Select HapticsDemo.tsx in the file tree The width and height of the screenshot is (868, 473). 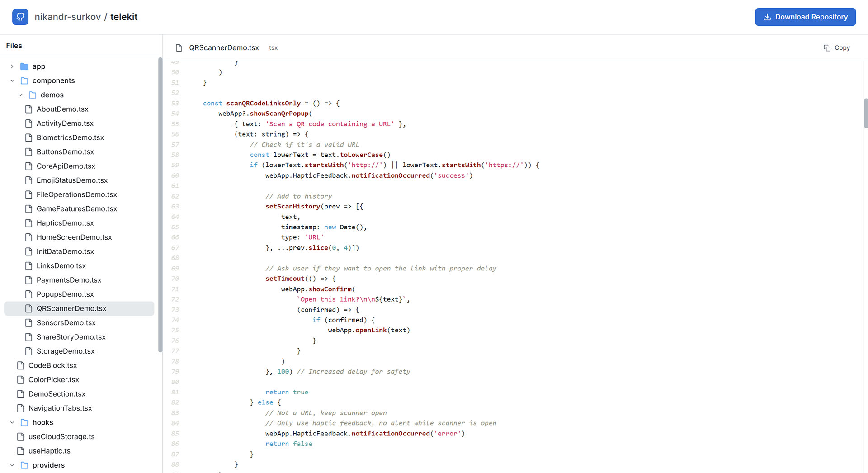[65, 223]
